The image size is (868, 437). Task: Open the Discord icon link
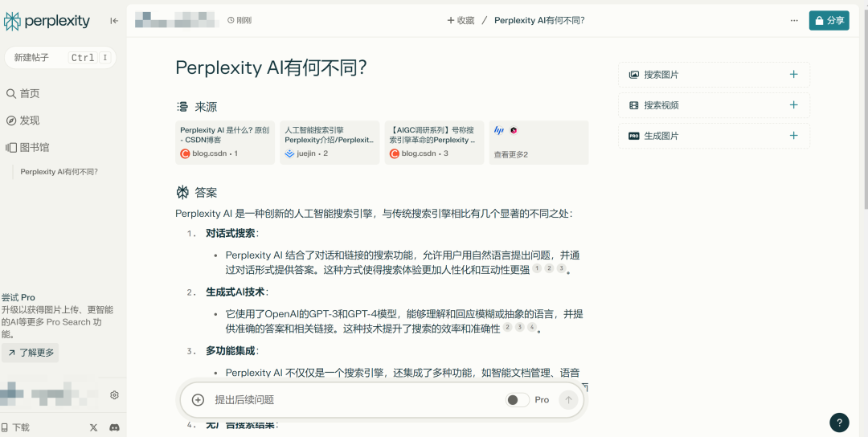coord(115,427)
